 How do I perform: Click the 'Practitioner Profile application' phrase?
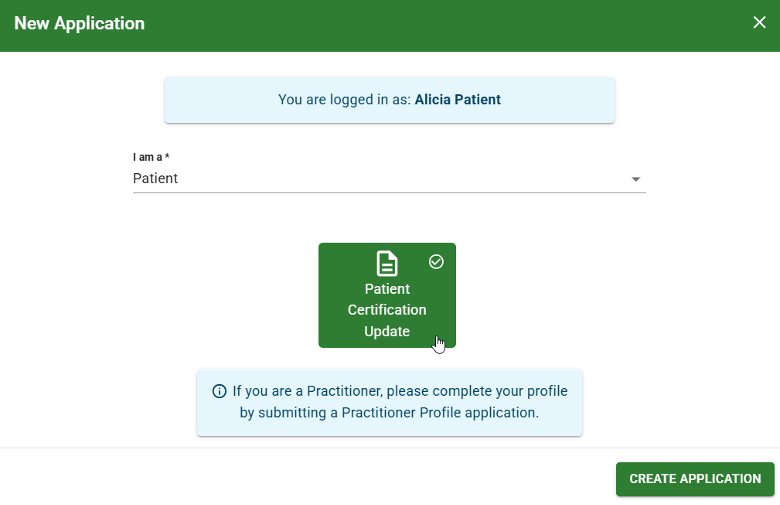pyautogui.click(x=440, y=413)
